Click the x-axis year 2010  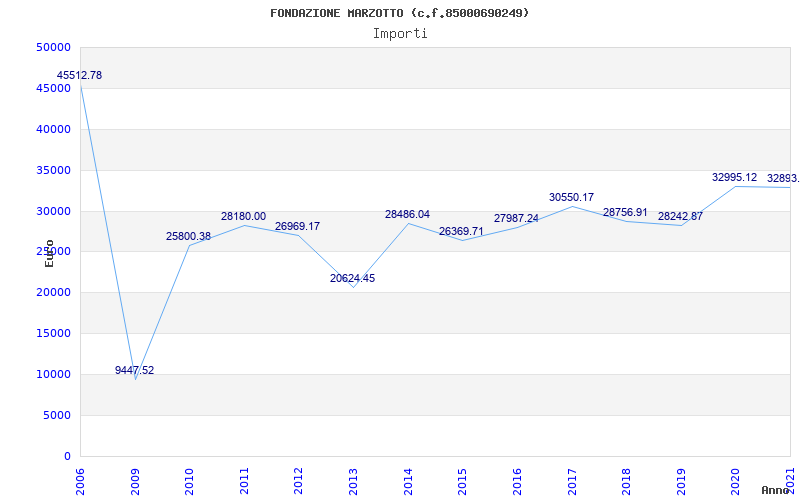coord(189,481)
